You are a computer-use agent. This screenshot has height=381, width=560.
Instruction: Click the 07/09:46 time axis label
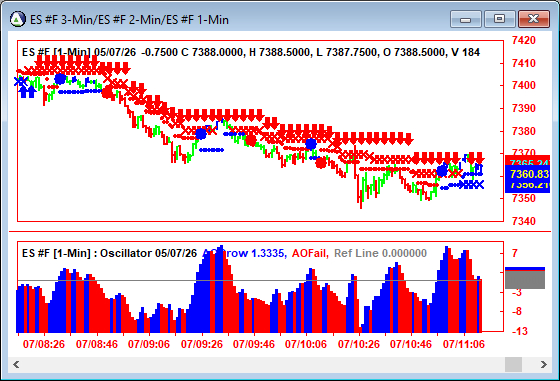[254, 344]
